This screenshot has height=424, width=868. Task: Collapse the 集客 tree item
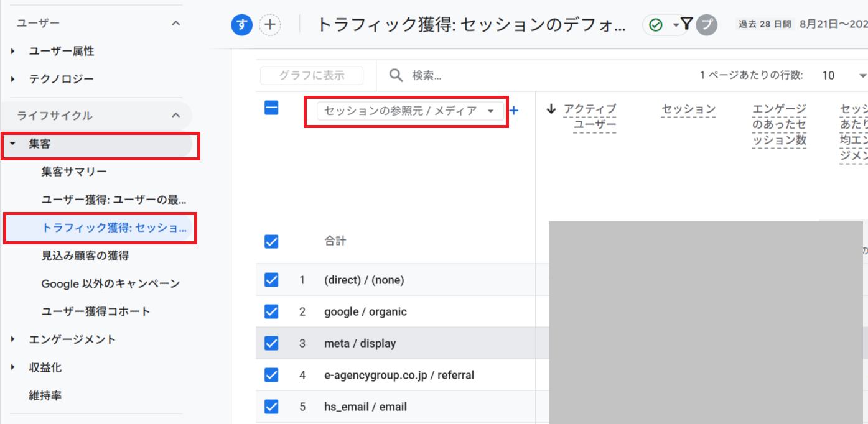13,144
